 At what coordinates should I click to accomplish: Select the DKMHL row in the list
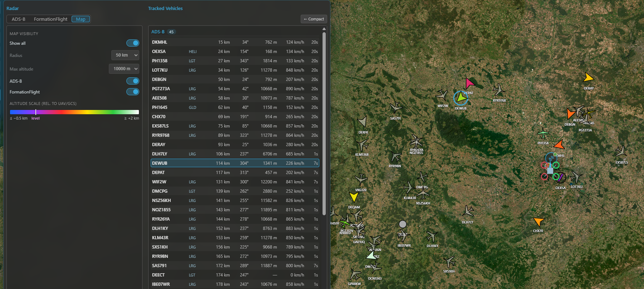235,42
